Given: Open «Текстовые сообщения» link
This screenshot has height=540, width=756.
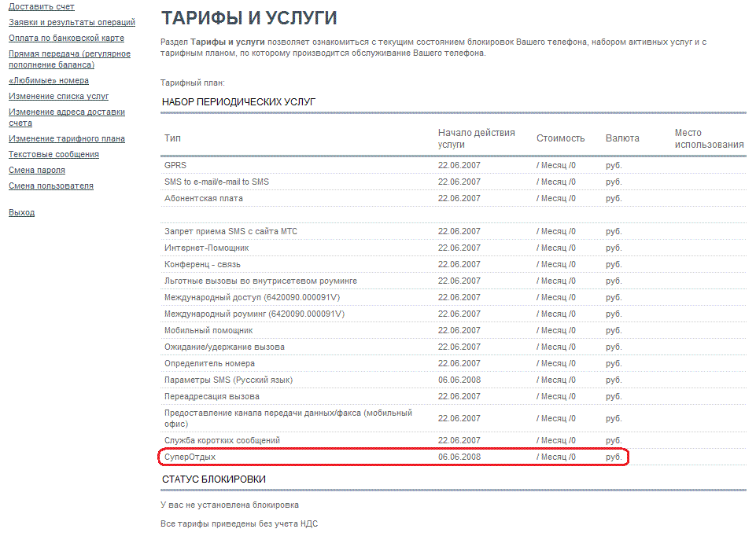Looking at the screenshot, I should [53, 154].
